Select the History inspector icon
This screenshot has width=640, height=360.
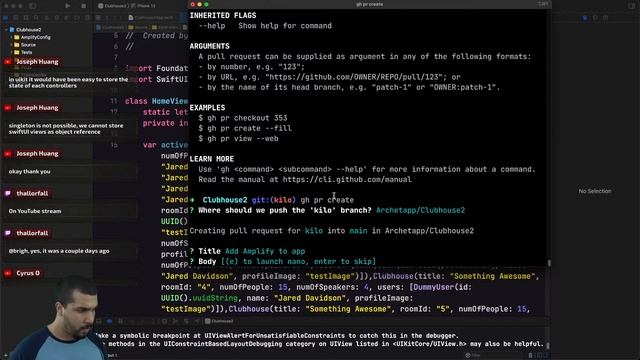(595, 18)
